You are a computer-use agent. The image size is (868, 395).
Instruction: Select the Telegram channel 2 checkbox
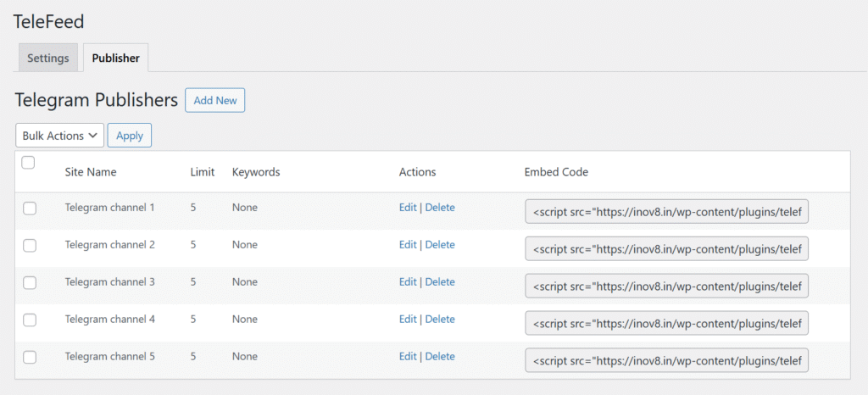pyautogui.click(x=30, y=245)
